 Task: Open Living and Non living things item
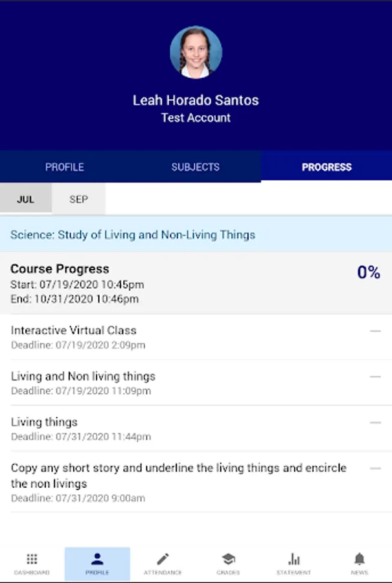83,376
